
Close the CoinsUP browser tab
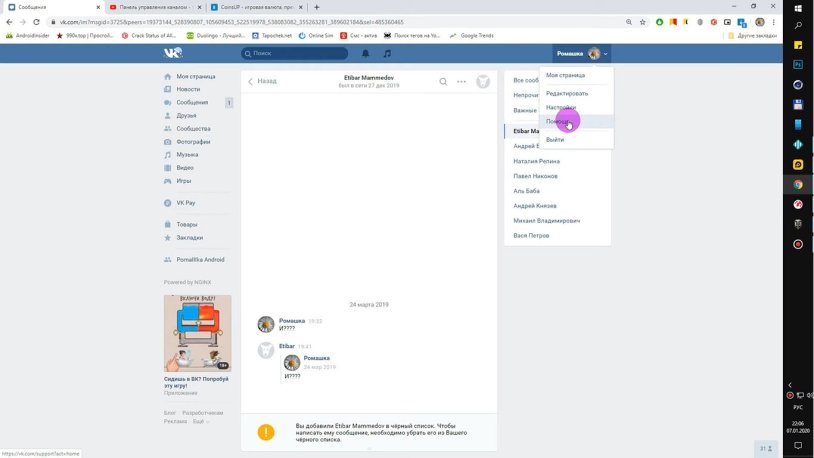[300, 7]
